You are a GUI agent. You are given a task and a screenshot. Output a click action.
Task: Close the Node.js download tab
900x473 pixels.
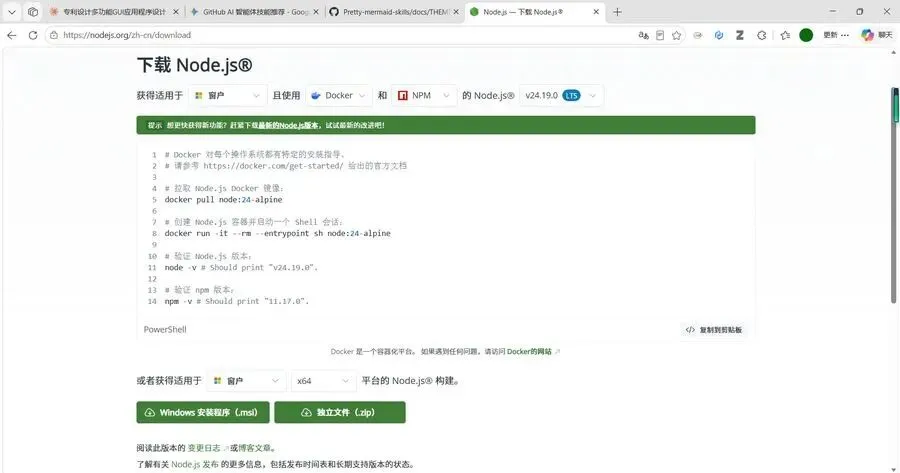[596, 11]
